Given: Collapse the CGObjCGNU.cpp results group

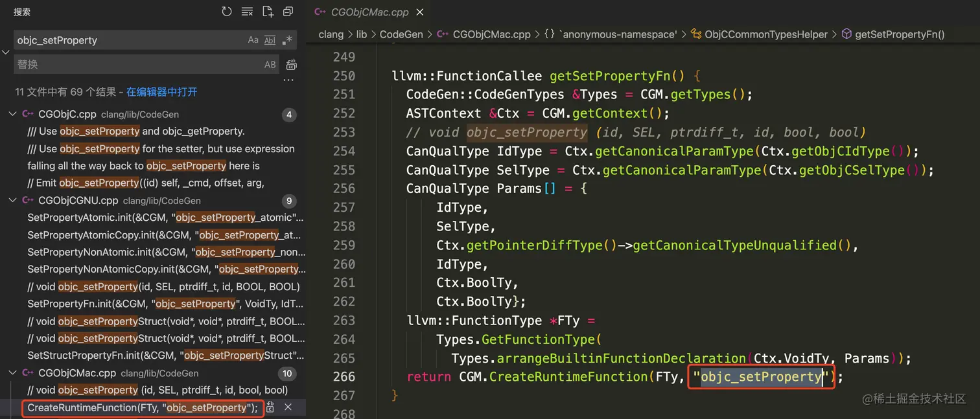Looking at the screenshot, I should pyautogui.click(x=12, y=200).
